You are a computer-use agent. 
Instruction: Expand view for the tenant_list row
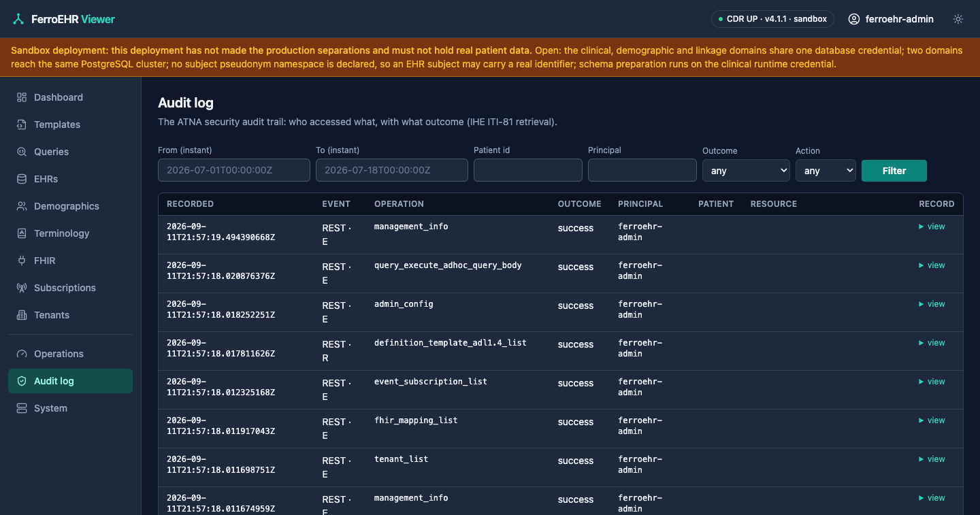pos(932,459)
